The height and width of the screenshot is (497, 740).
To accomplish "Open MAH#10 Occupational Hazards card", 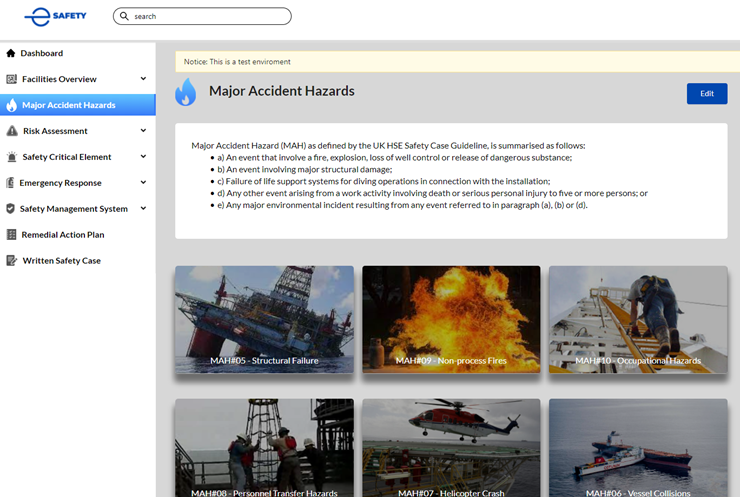I will coord(638,320).
